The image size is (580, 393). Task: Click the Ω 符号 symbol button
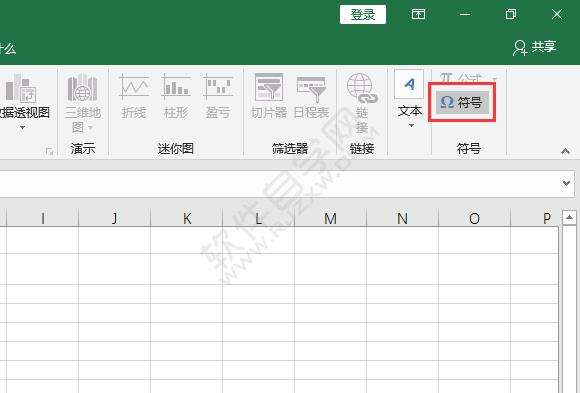(462, 102)
